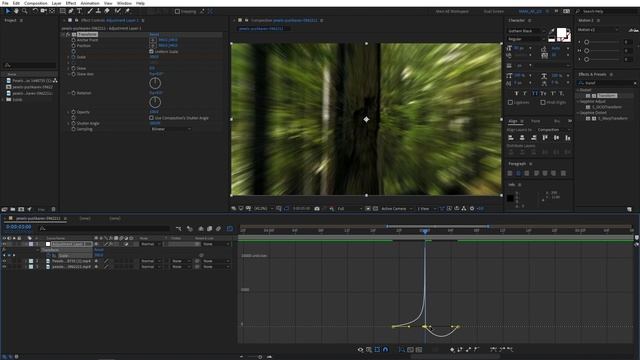Open the Full resolution dropdown

click(349, 209)
